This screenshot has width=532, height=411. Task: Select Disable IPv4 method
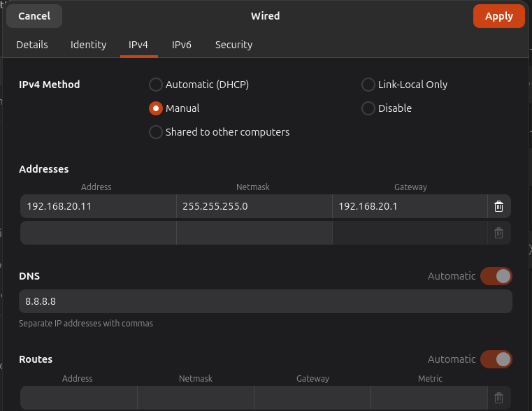pyautogui.click(x=368, y=108)
